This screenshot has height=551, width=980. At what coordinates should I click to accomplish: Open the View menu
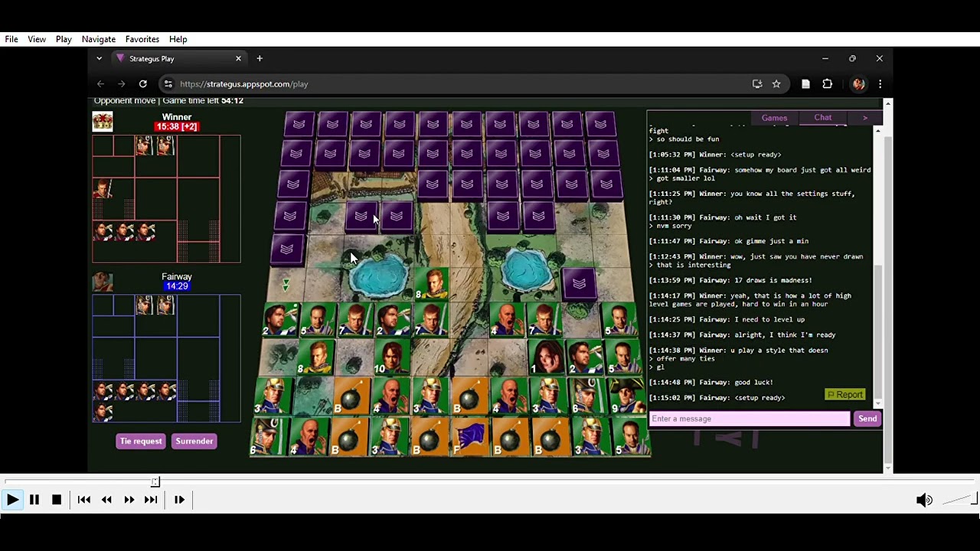(37, 39)
